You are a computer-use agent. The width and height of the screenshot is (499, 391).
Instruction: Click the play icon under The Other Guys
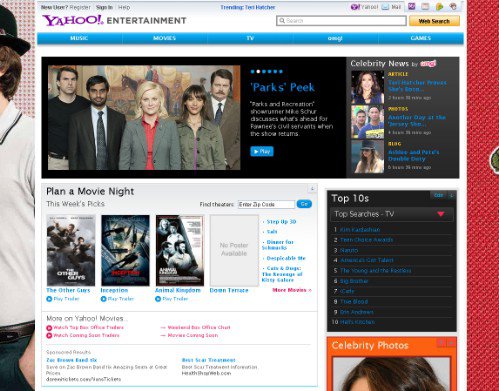(x=49, y=299)
